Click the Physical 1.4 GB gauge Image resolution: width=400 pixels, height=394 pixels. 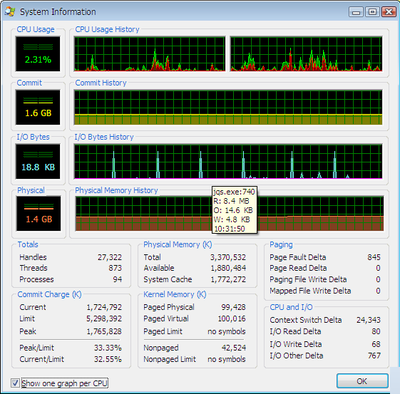39,214
